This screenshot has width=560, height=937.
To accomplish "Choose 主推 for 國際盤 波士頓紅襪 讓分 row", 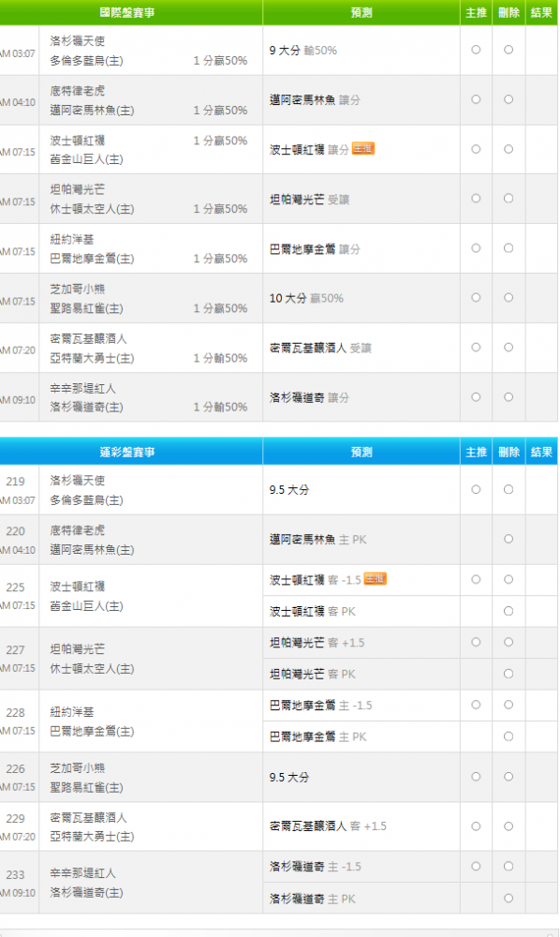I will coord(476,149).
